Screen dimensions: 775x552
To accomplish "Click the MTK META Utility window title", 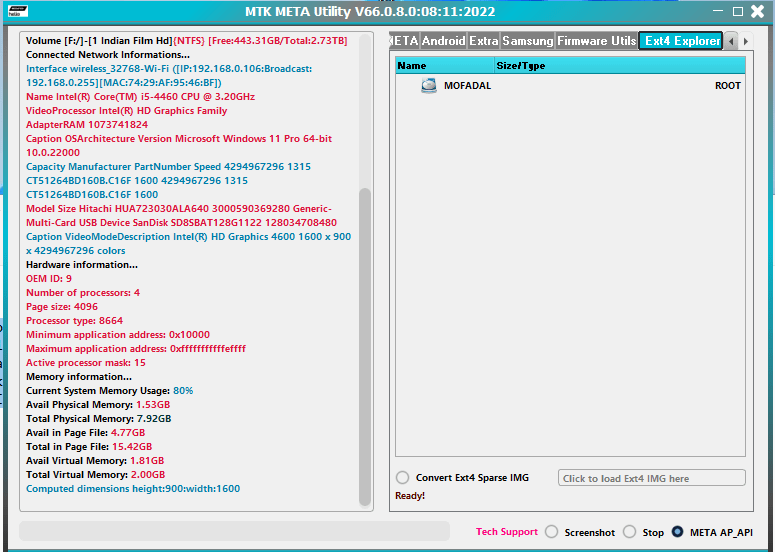I will click(x=370, y=11).
